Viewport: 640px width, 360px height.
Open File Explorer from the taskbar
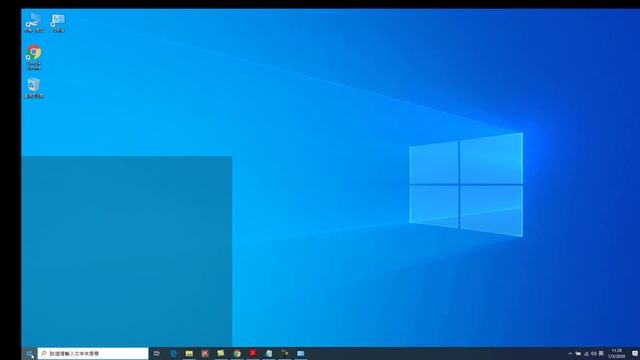pyautogui.click(x=189, y=353)
